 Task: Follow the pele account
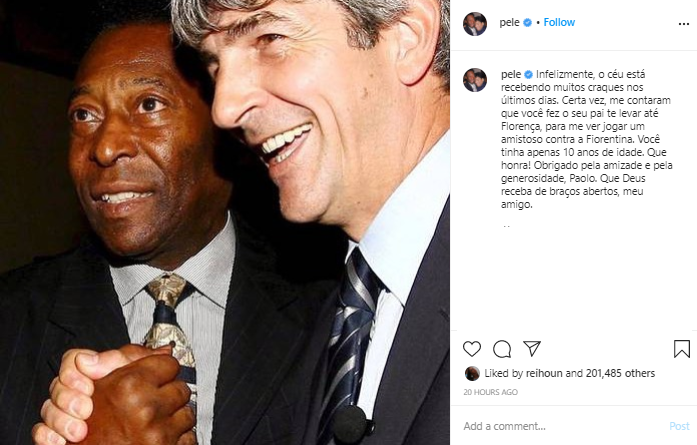559,20
